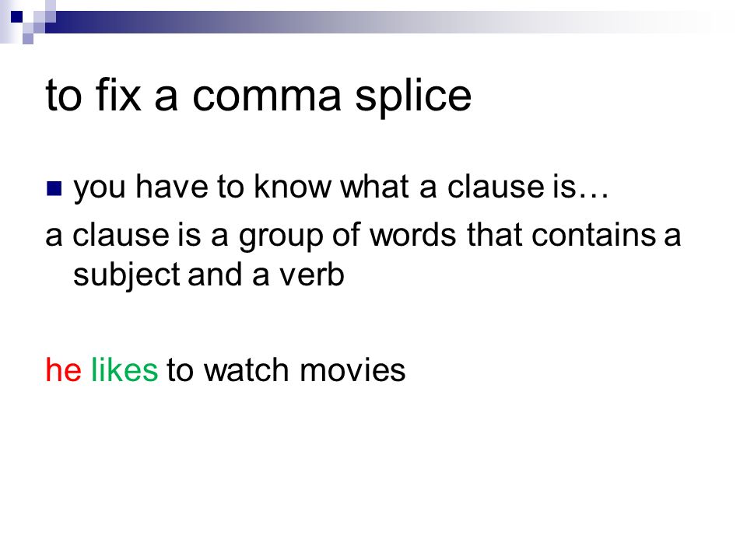Click the word 'know' in bullet line
Screen dimensions: 747x560
click(x=292, y=186)
